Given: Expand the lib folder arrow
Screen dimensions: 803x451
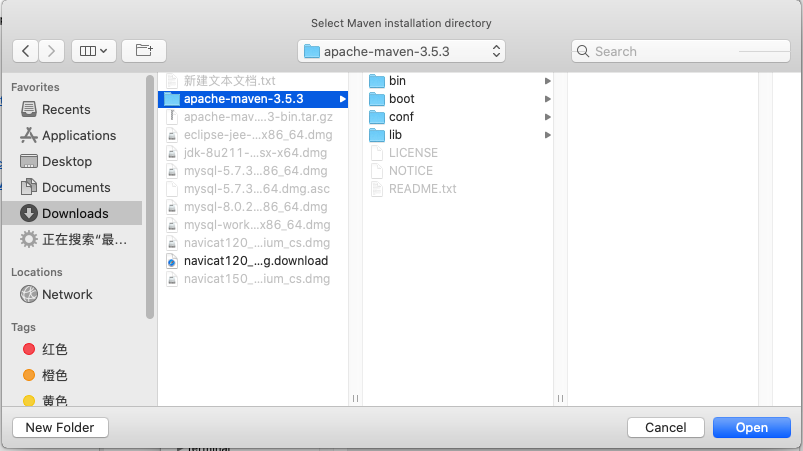Looking at the screenshot, I should click(547, 135).
